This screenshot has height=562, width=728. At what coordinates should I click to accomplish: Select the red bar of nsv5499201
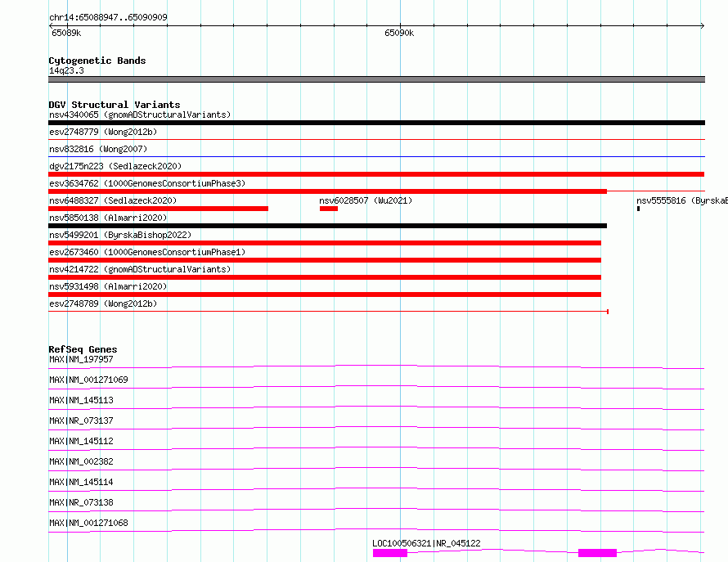[325, 243]
